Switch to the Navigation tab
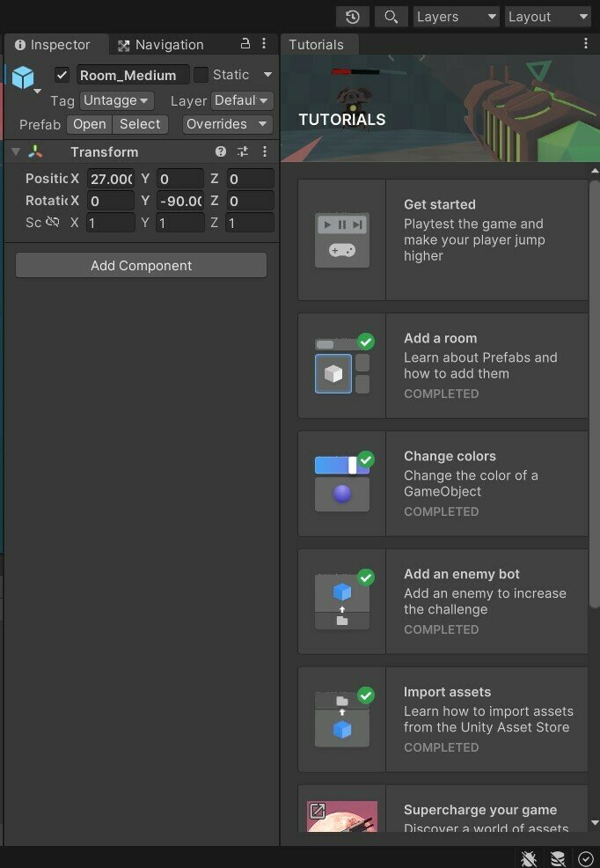 (162, 45)
